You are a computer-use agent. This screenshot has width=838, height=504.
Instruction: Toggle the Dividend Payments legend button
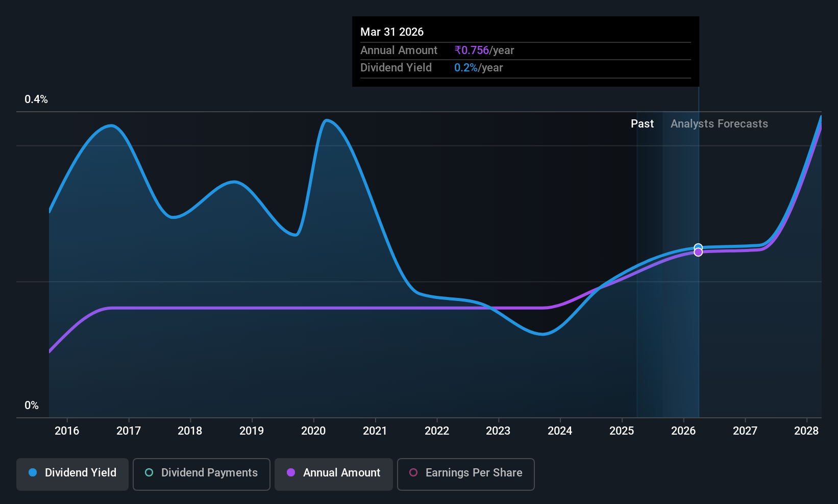point(202,474)
